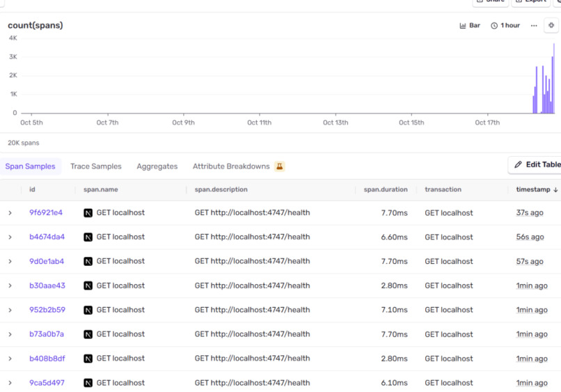This screenshot has height=392, width=561.
Task: Click the Next.js icon in the 9ca5d497 row
Action: click(x=88, y=383)
